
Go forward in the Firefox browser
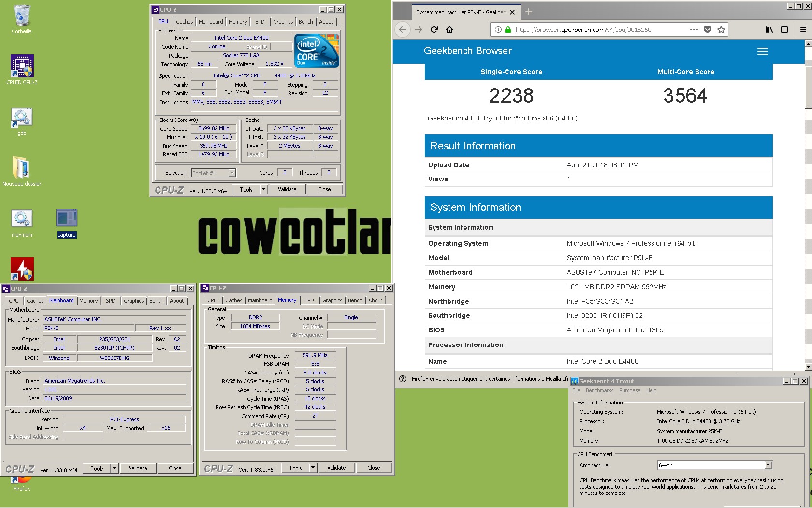(x=419, y=30)
